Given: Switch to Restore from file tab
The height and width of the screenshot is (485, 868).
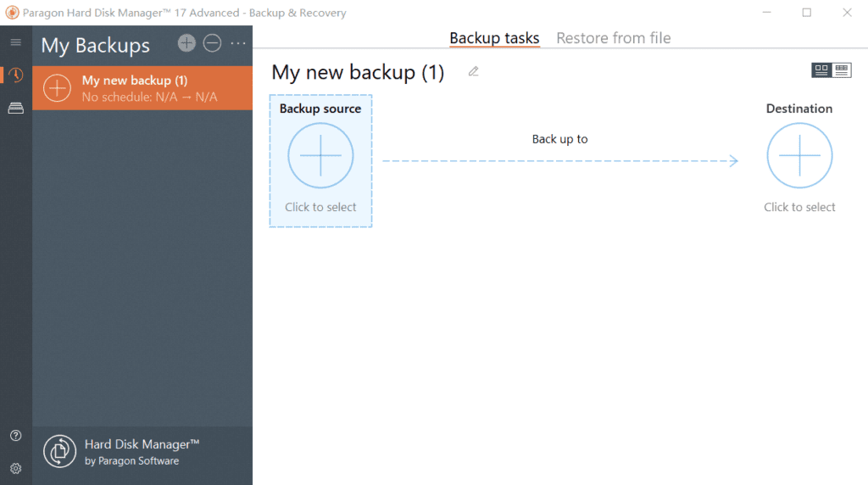Looking at the screenshot, I should [x=614, y=37].
